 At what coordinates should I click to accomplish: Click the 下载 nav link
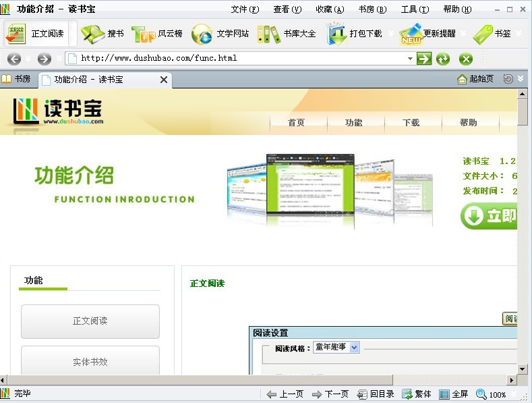pos(411,123)
